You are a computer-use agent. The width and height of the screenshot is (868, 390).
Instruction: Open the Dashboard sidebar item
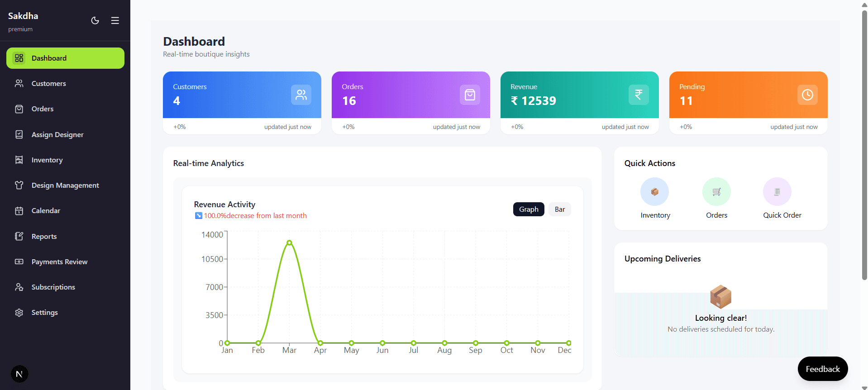coord(65,58)
